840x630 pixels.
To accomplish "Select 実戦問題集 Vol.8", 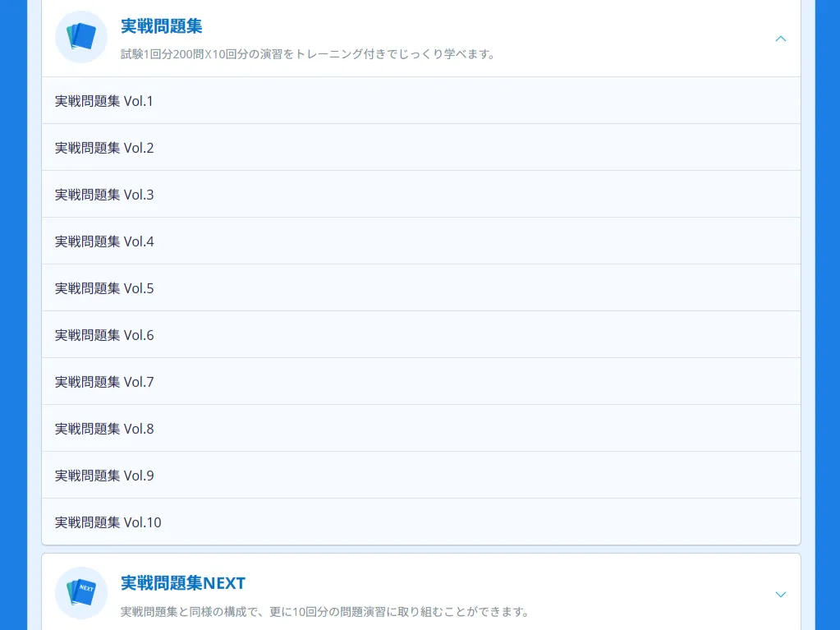I will coord(104,429).
